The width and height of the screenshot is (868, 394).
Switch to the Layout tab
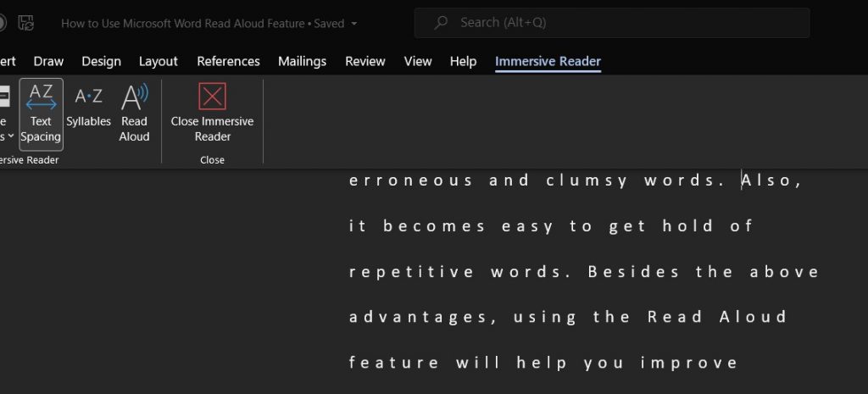[159, 61]
